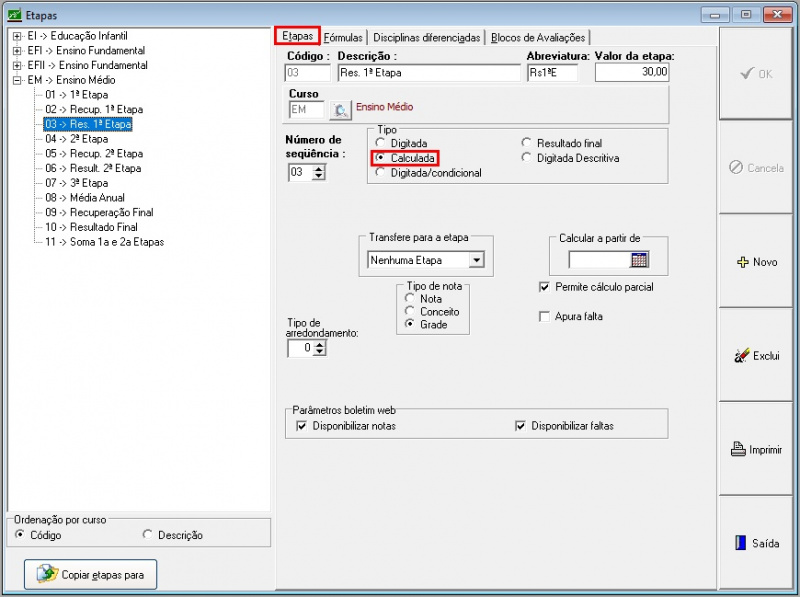Click Copiar etapas para button
Screen dimensions: 800x597
coord(90,575)
